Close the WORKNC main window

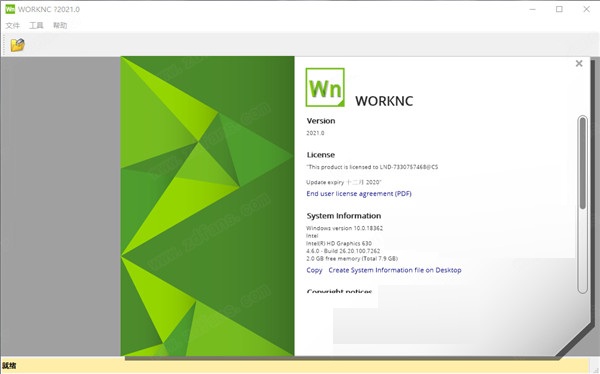586,9
